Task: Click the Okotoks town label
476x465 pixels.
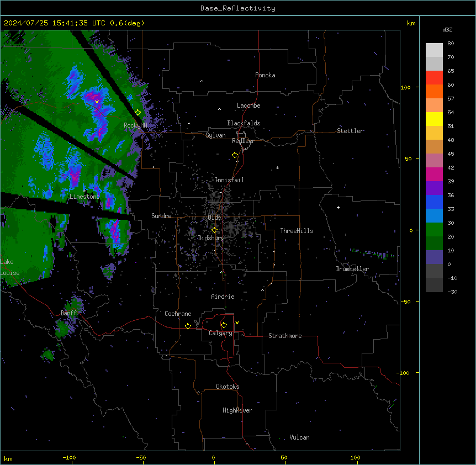Action: click(x=228, y=387)
